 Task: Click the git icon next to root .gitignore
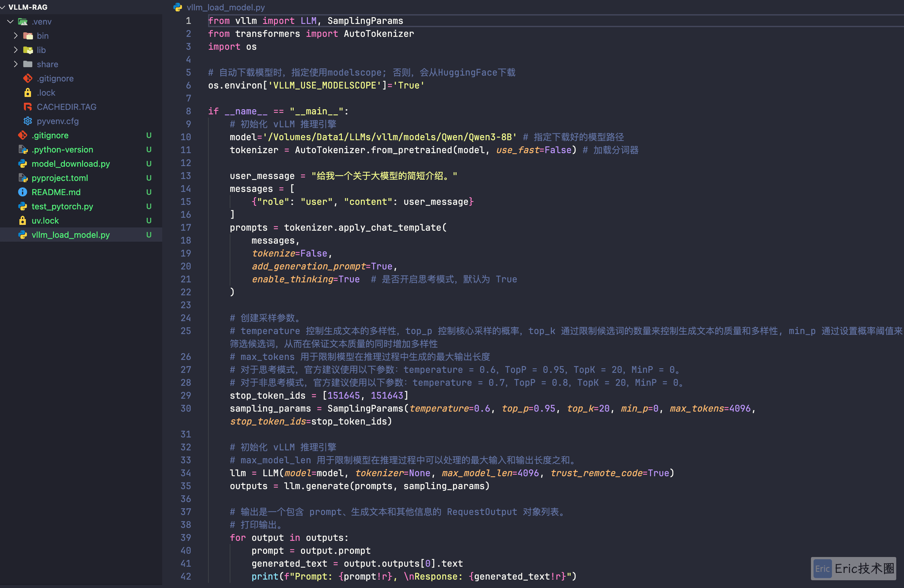pyautogui.click(x=23, y=135)
